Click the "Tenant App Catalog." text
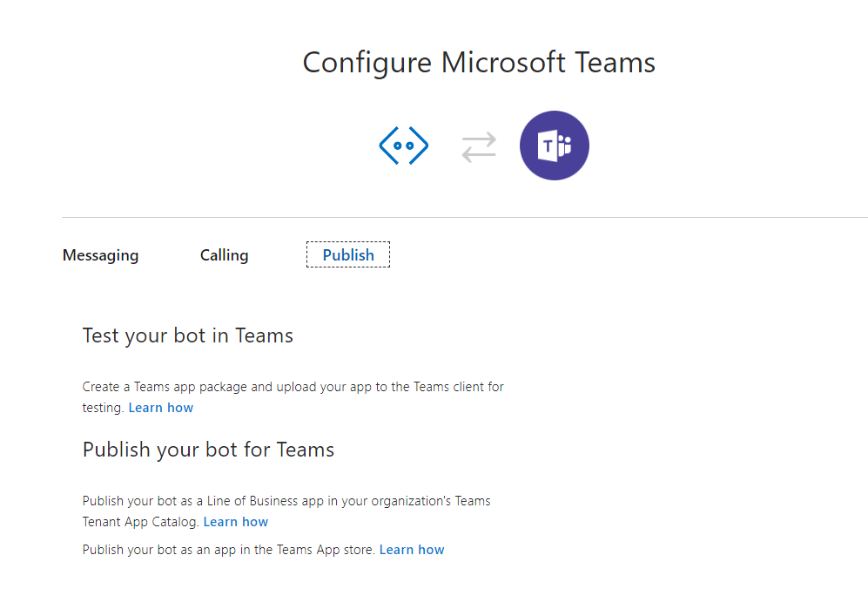The image size is (868, 616). coord(141,522)
